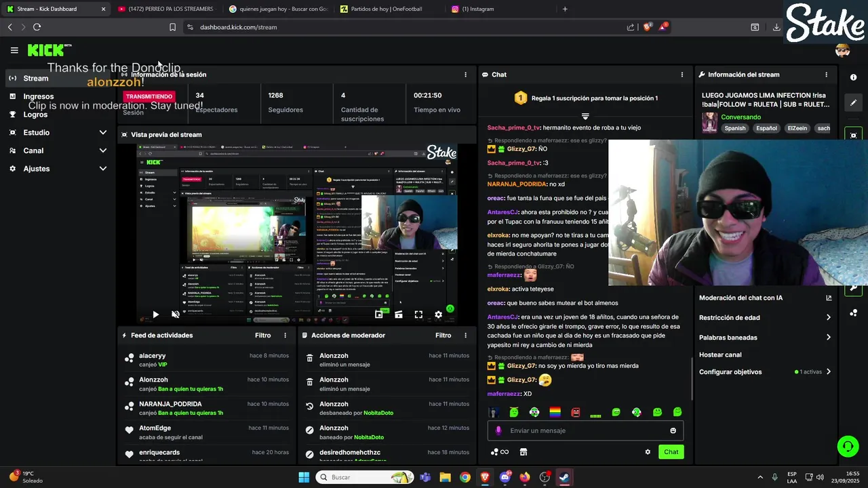Open the channel points infinity icon
868x488 pixels.
coord(499,452)
